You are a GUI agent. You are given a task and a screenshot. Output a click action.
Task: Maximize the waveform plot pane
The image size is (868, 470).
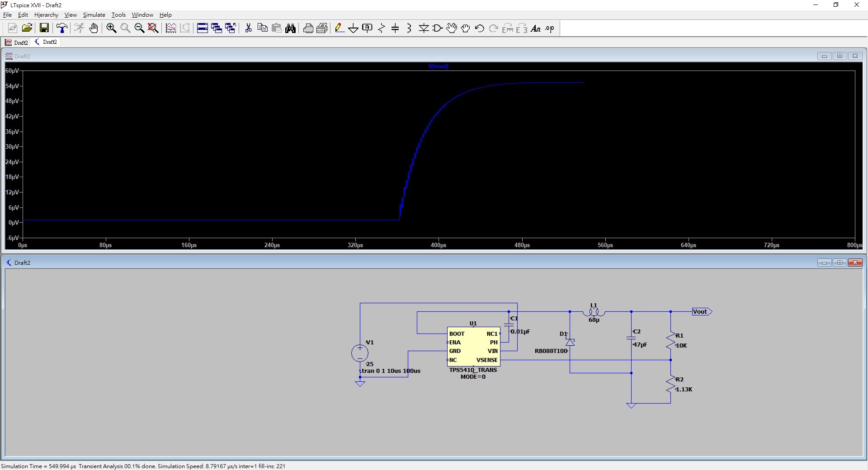coord(840,56)
